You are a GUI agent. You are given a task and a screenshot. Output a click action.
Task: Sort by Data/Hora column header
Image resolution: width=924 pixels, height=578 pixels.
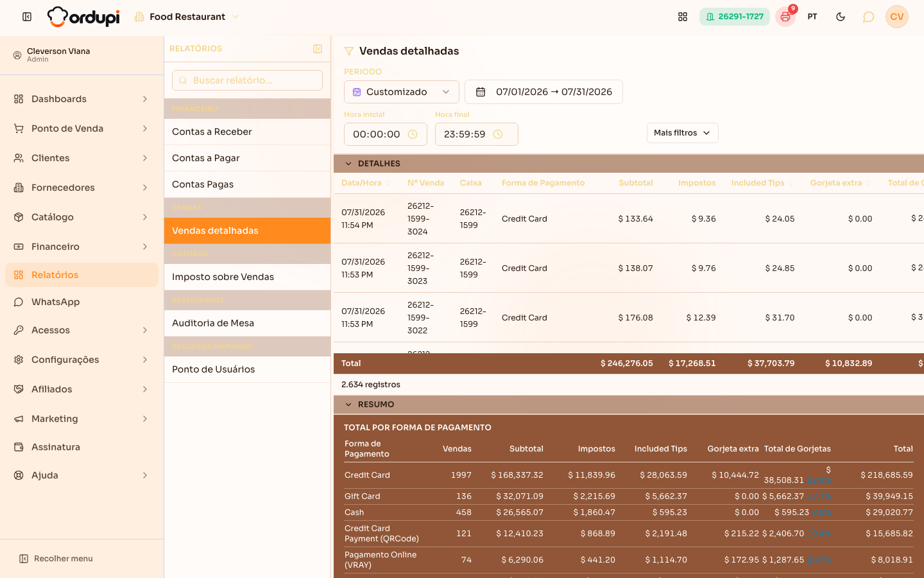click(x=366, y=183)
